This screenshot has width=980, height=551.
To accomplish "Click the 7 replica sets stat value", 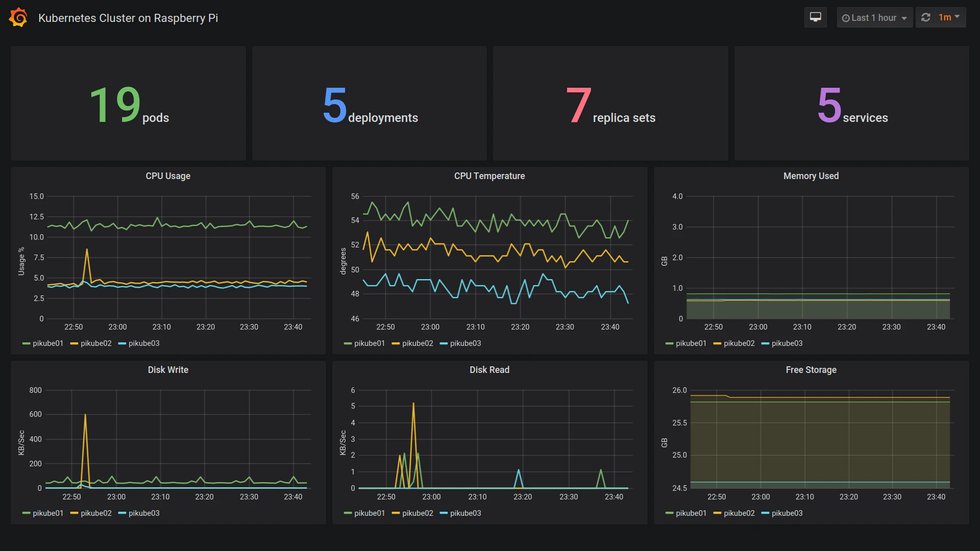I will tap(610, 105).
